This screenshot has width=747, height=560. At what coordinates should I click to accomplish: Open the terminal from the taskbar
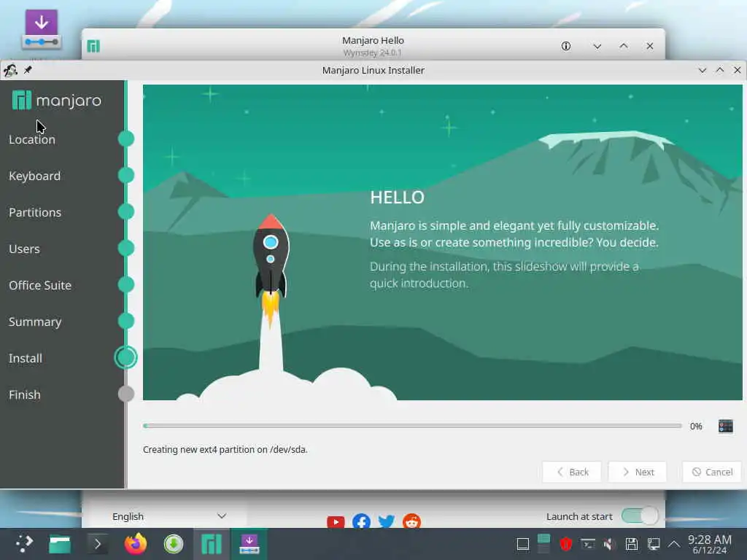coord(98,544)
